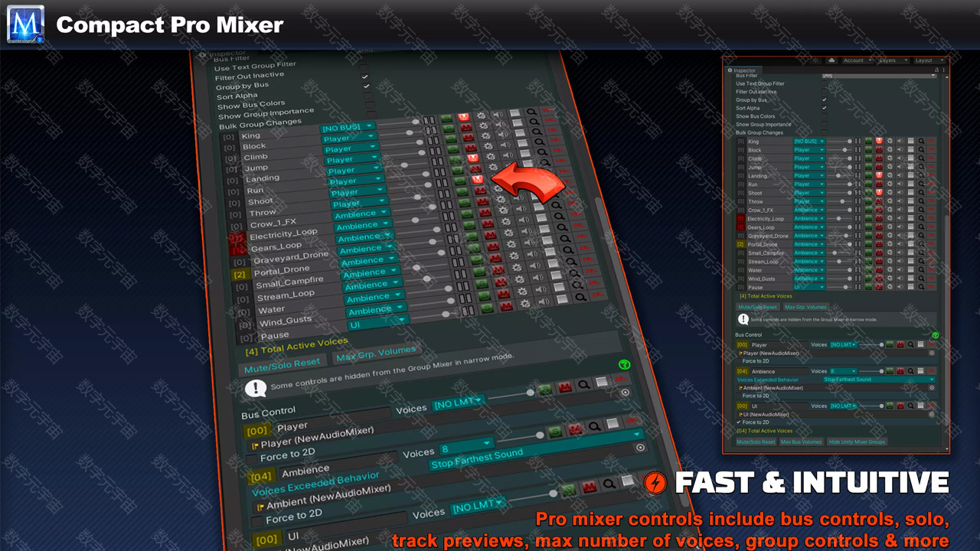Viewport: 980px width, 551px height.
Task: Click Ambience bus name field in small inspector
Action: click(779, 371)
